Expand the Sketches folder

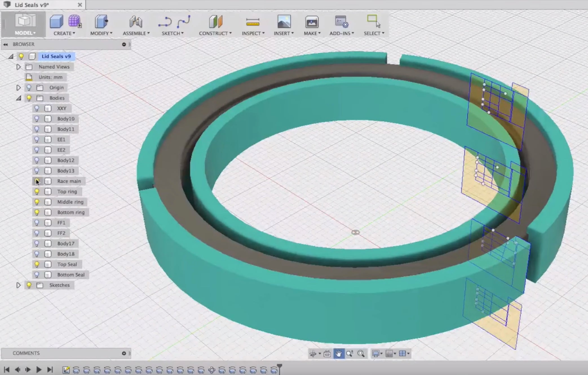click(19, 285)
